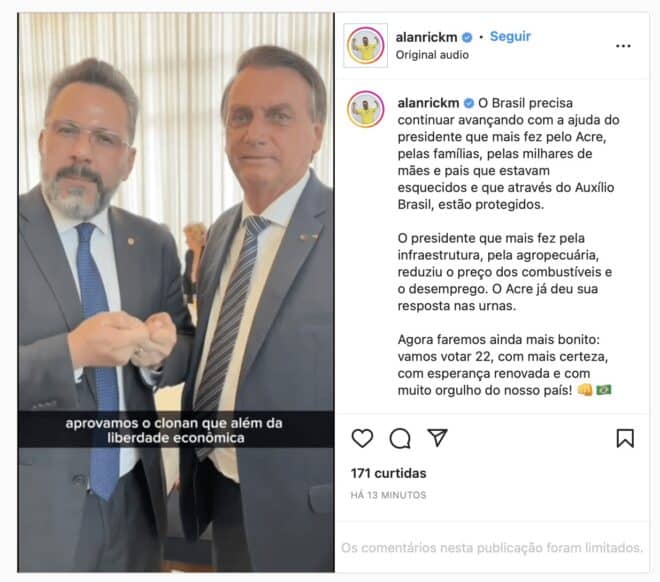This screenshot has height=582, width=660.
Task: Click the HÁ 13 MINUTOS timestamp
Action: click(x=389, y=495)
